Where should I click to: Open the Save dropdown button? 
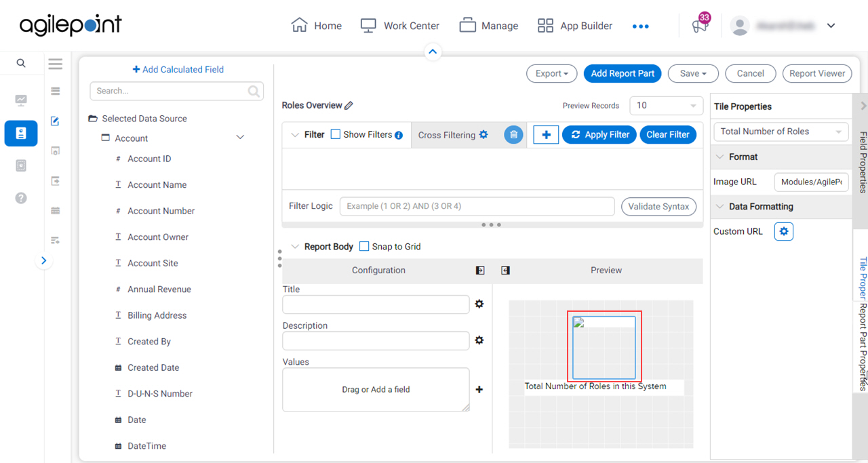(693, 73)
